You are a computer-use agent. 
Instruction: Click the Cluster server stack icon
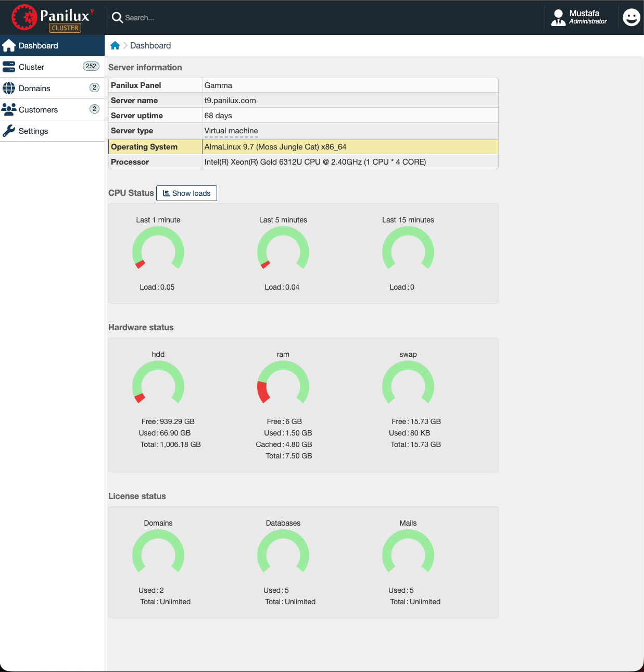pyautogui.click(x=9, y=67)
